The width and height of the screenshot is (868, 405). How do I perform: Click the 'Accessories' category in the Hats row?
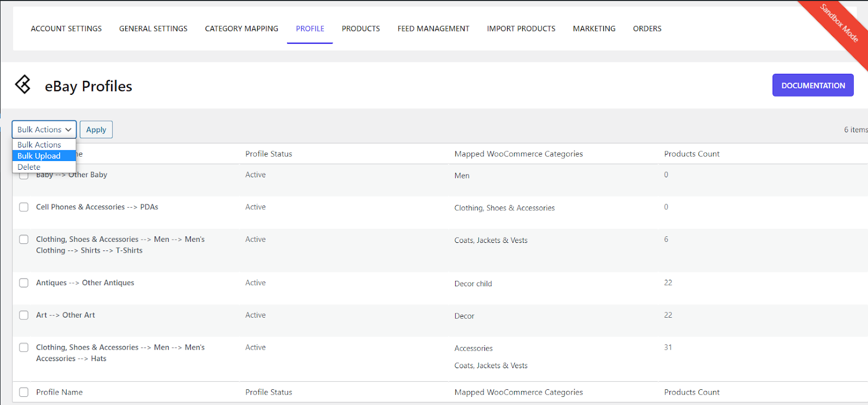click(x=474, y=349)
